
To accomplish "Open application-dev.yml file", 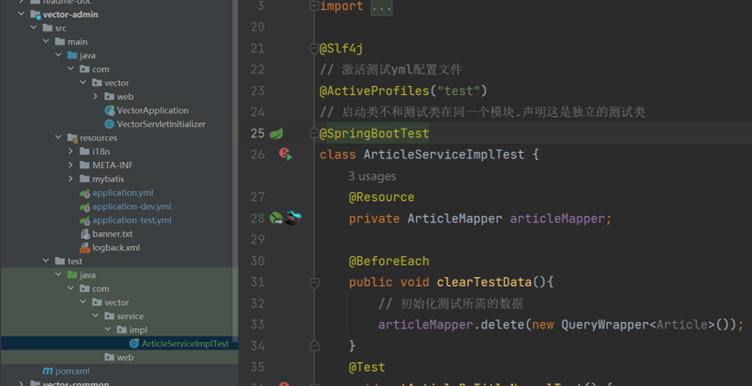I will [x=131, y=207].
